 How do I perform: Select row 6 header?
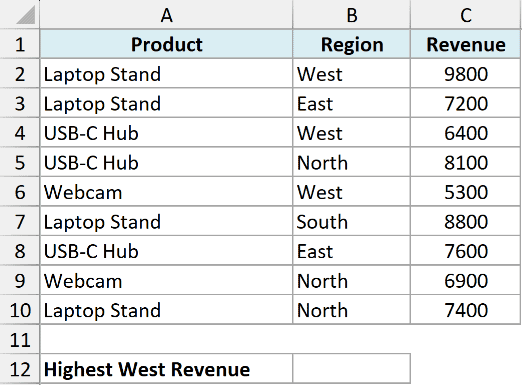(x=20, y=192)
